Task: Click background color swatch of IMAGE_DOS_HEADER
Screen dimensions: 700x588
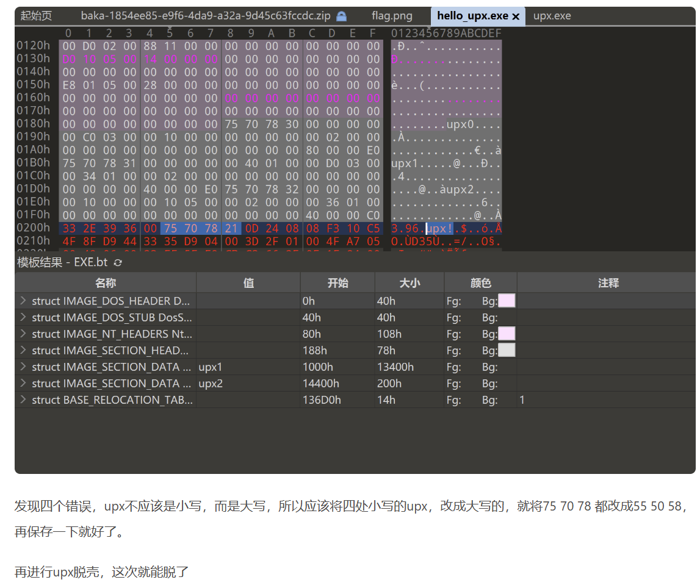Action: 507,301
